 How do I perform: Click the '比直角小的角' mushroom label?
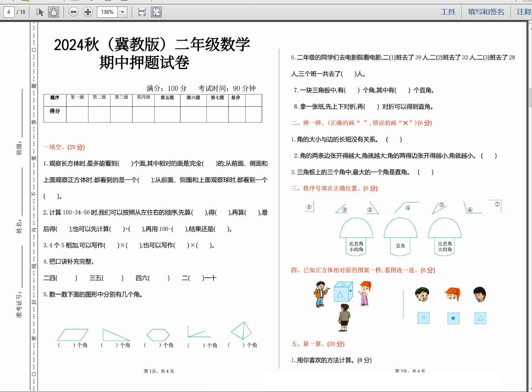356,247
